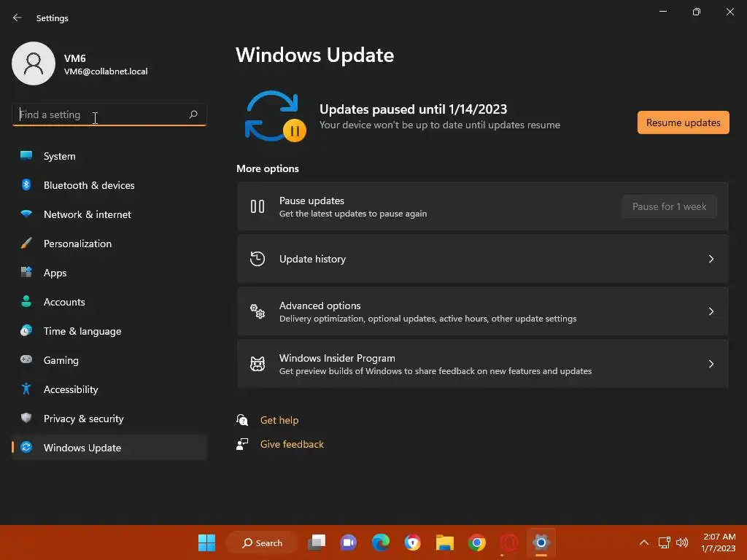The height and width of the screenshot is (560, 747).
Task: Click the volume speaker tray icon
Action: (x=682, y=542)
